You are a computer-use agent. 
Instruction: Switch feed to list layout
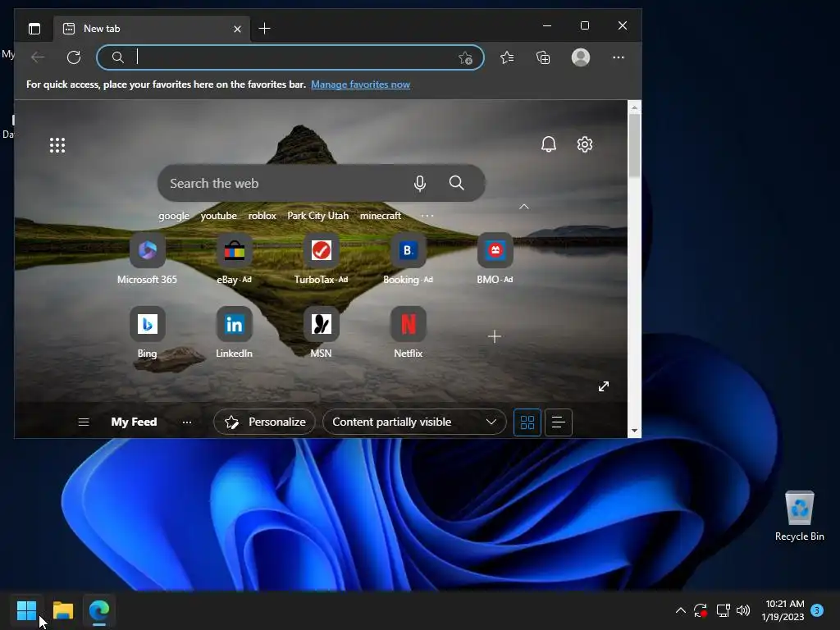(x=558, y=422)
